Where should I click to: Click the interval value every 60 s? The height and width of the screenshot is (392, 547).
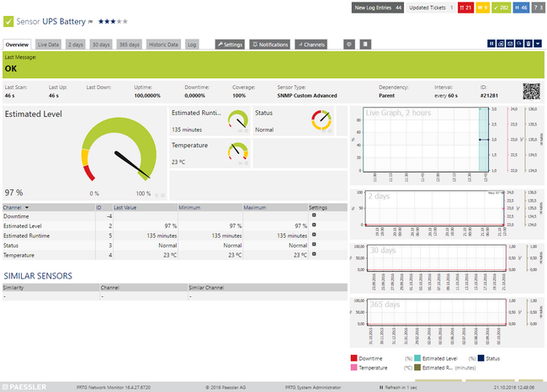pos(446,96)
